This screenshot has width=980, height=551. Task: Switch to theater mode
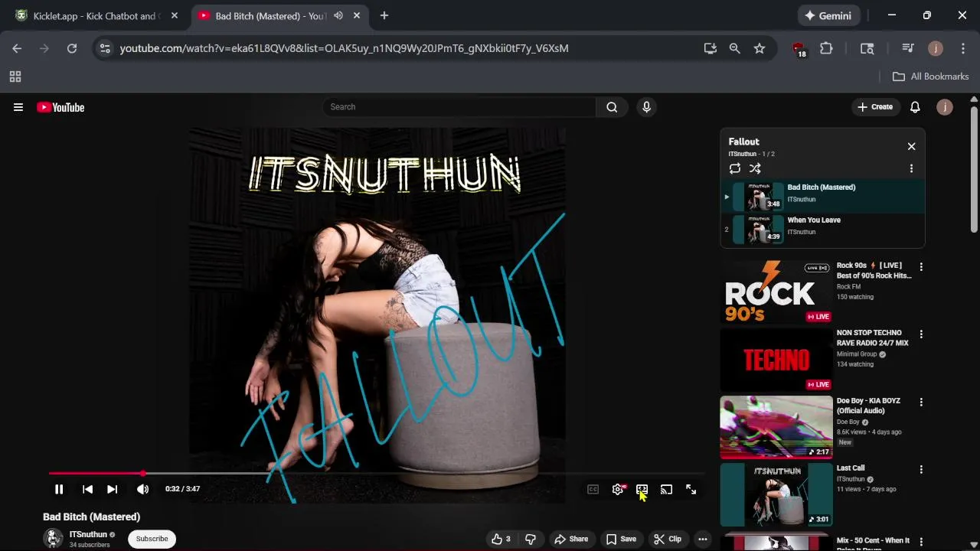click(x=642, y=489)
